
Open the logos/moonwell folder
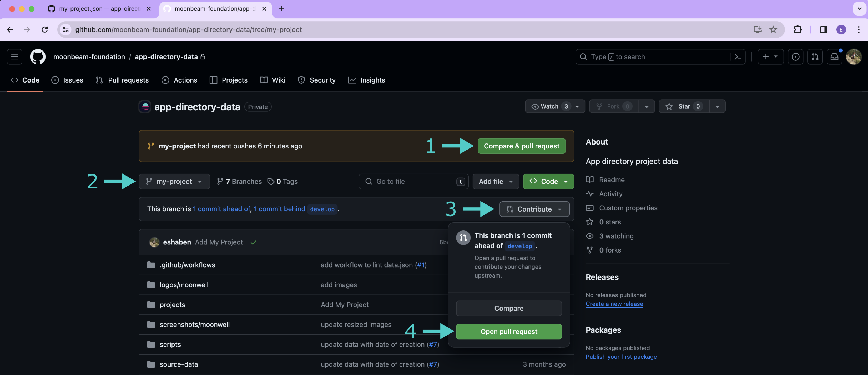tap(184, 285)
